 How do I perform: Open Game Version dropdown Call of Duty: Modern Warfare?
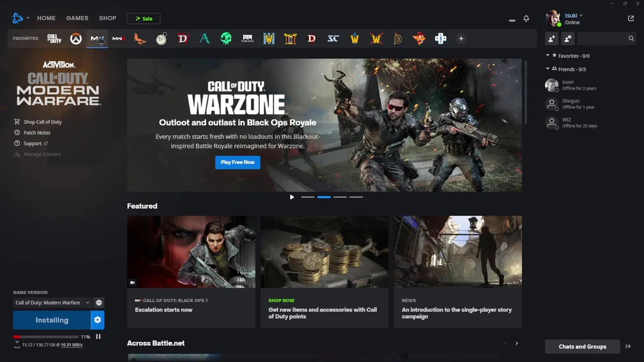pos(52,303)
